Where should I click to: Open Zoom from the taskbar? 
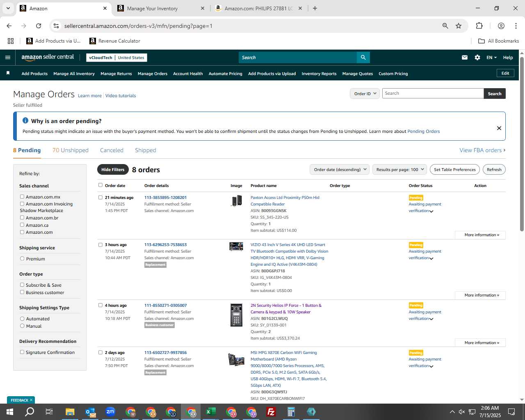pyautogui.click(x=110, y=412)
